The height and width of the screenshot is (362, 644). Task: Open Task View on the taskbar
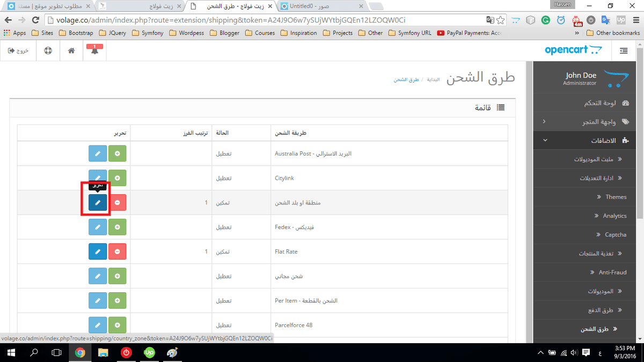56,352
